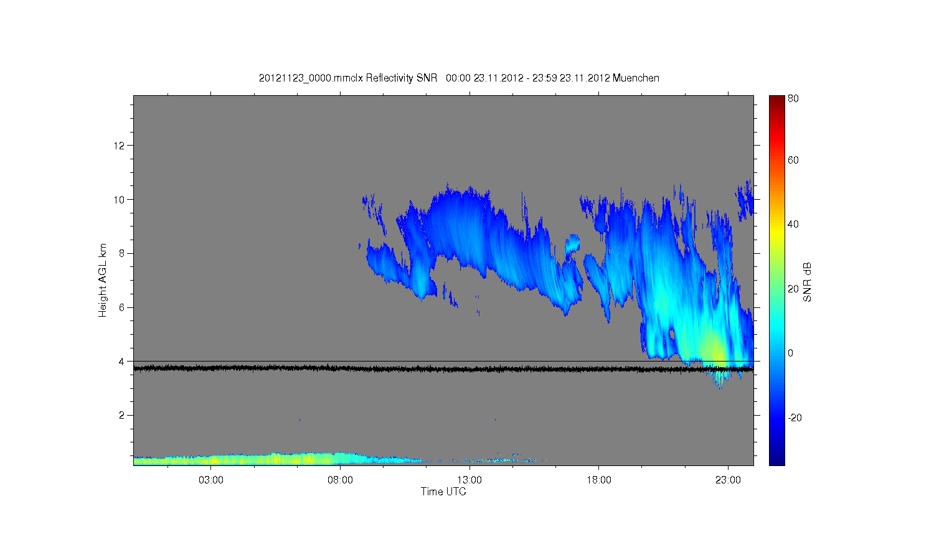934x560 pixels.
Task: Click the plot title starting 20121123_0000.mmclx
Action: click(459, 78)
